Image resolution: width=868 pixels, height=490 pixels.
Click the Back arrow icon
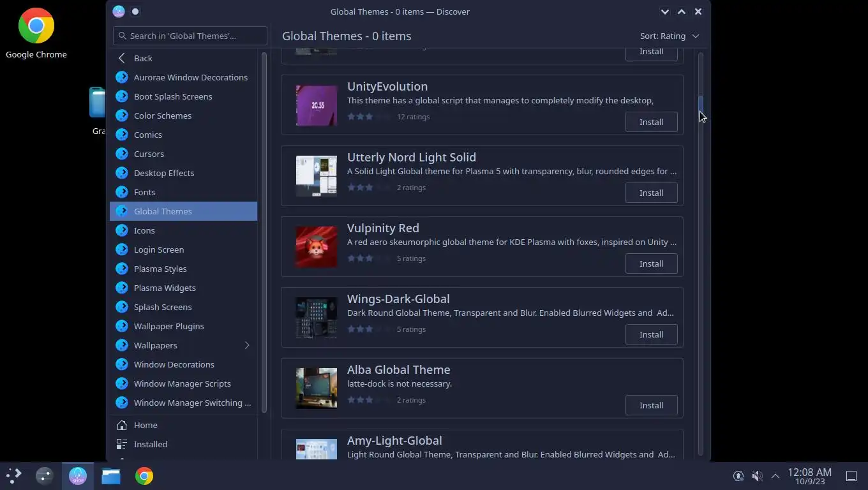coord(122,58)
